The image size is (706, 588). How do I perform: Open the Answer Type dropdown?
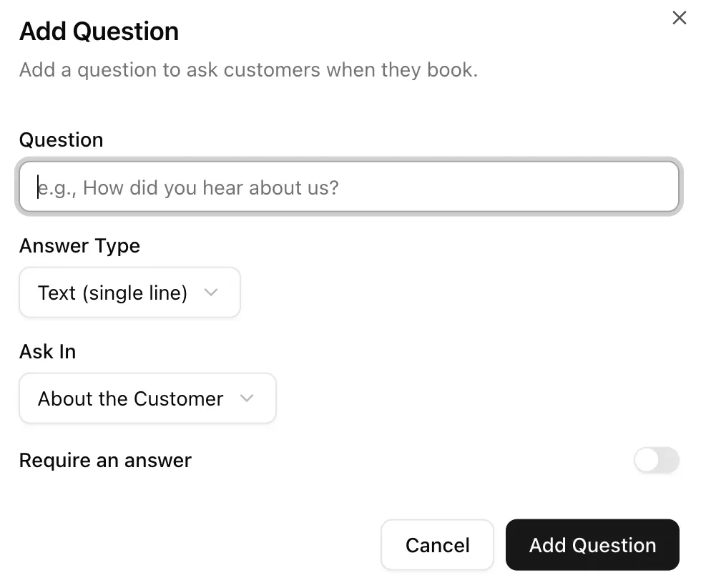[129, 293]
